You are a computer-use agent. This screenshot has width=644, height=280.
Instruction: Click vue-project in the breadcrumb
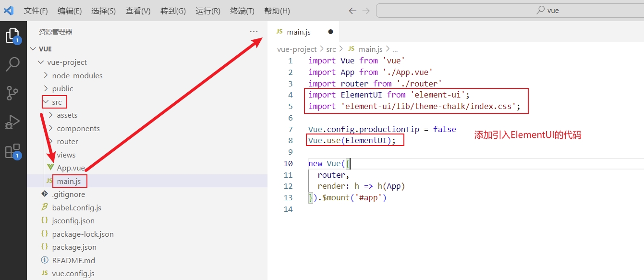coord(297,49)
